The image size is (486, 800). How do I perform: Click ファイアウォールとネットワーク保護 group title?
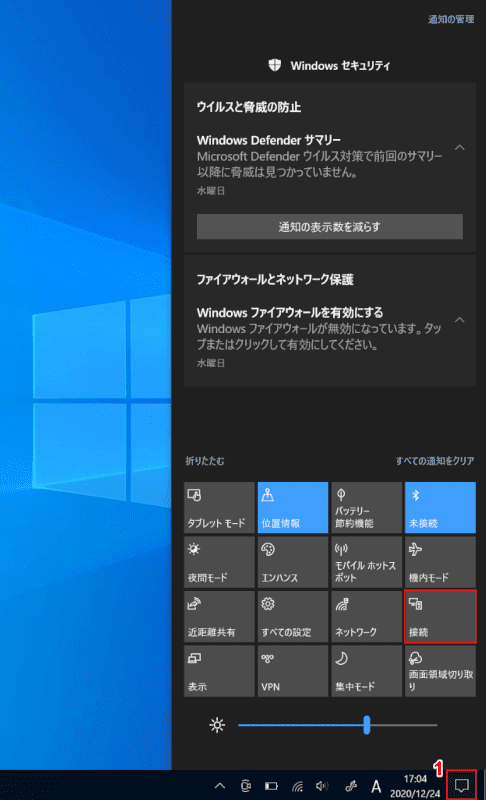click(x=275, y=280)
